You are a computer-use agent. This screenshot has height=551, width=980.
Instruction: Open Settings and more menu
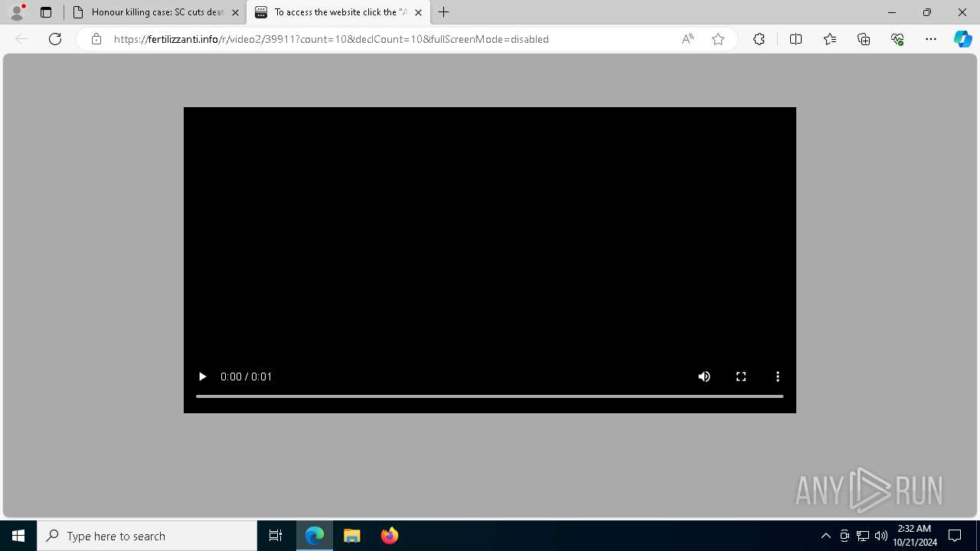pyautogui.click(x=931, y=39)
